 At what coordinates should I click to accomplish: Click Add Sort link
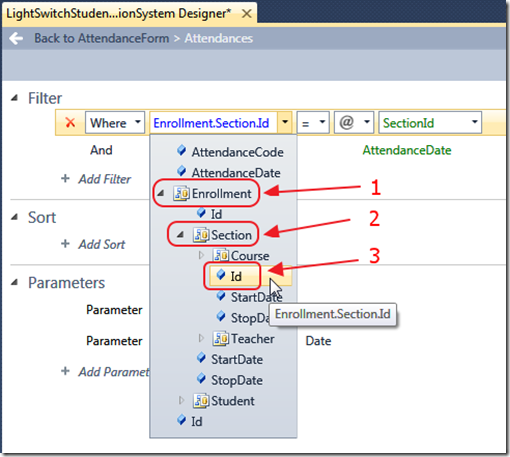tap(102, 244)
